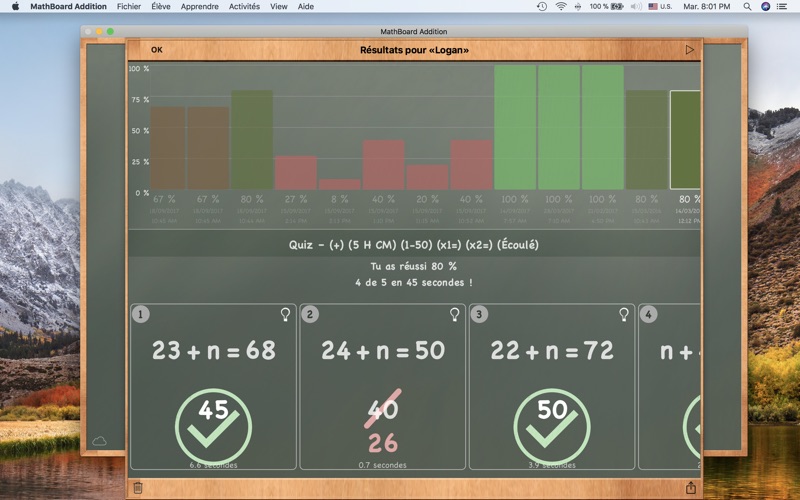Click the crossed-out wrong answer 40
This screenshot has height=500, width=800.
[383, 409]
